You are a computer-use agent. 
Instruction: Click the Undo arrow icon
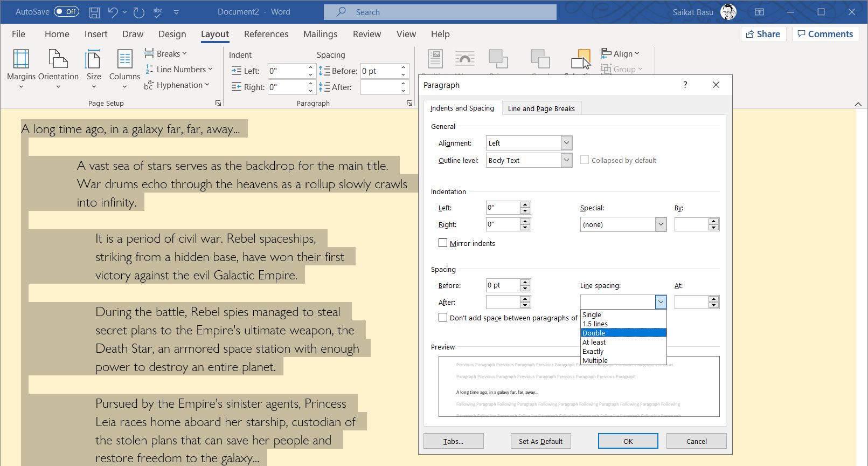click(x=113, y=12)
